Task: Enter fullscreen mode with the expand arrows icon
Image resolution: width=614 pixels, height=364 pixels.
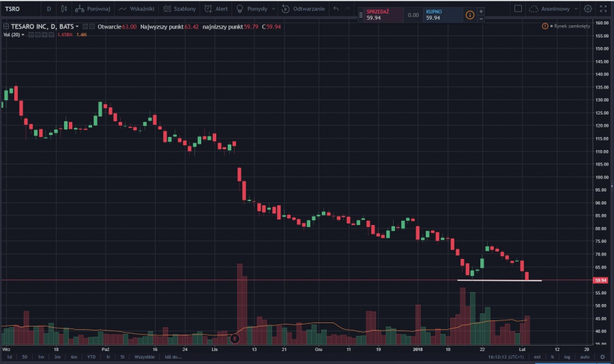Action: click(x=602, y=10)
